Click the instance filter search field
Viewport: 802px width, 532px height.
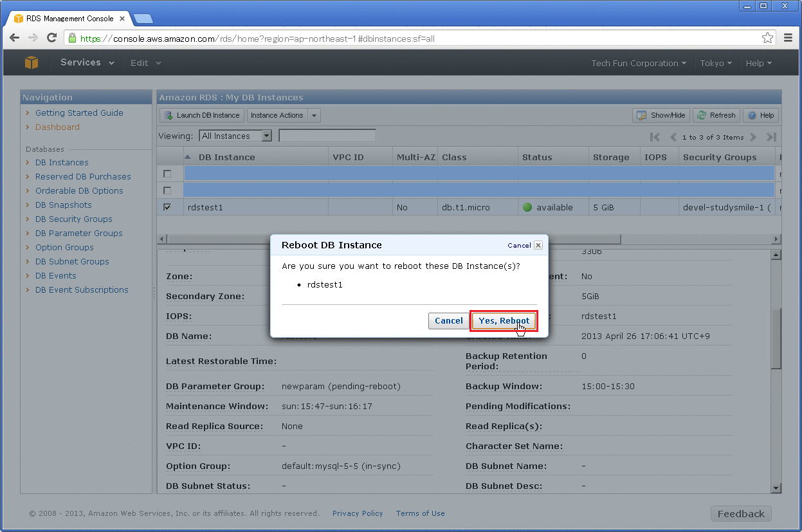tap(327, 136)
